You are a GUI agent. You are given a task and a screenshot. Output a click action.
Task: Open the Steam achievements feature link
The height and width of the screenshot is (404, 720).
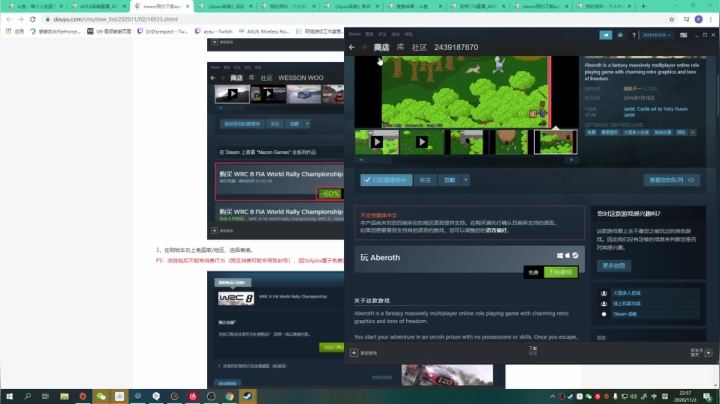click(x=625, y=314)
